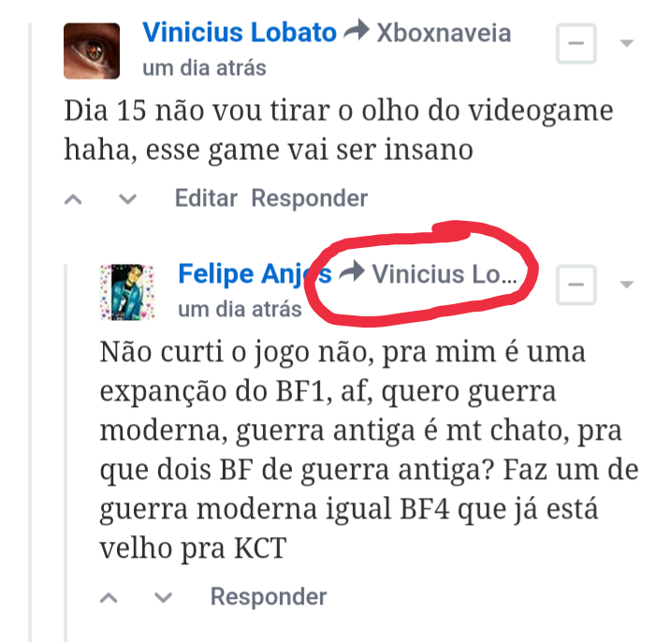Open Vinicius Lobato's eye avatar image
Viewport: 672px width, 642px height.
click(92, 51)
